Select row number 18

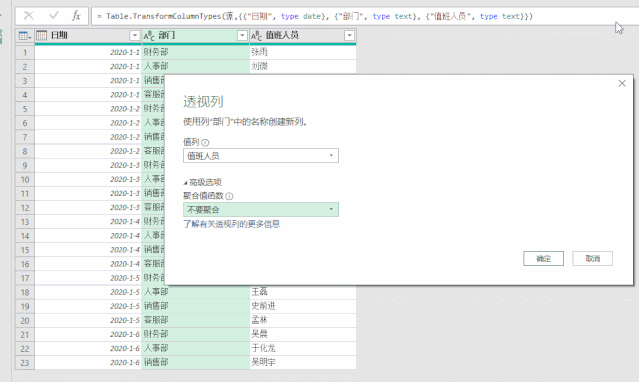[x=25, y=292]
